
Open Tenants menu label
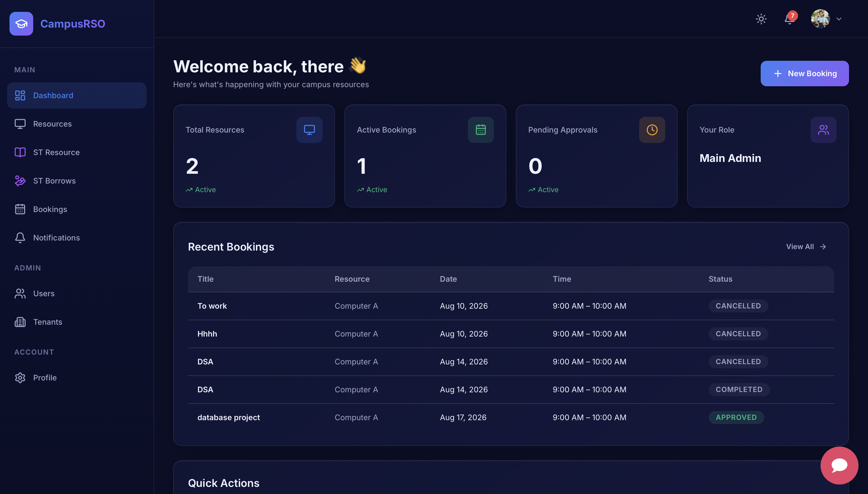pyautogui.click(x=48, y=322)
